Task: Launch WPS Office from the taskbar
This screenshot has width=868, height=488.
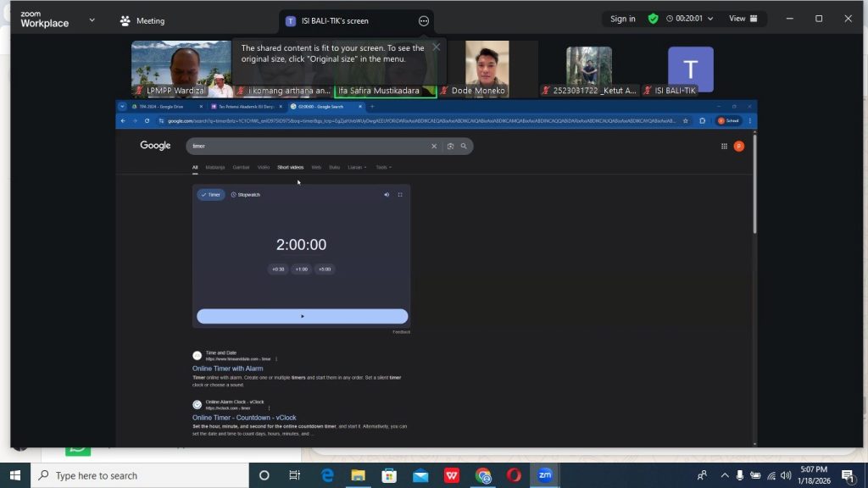Action: tap(452, 475)
